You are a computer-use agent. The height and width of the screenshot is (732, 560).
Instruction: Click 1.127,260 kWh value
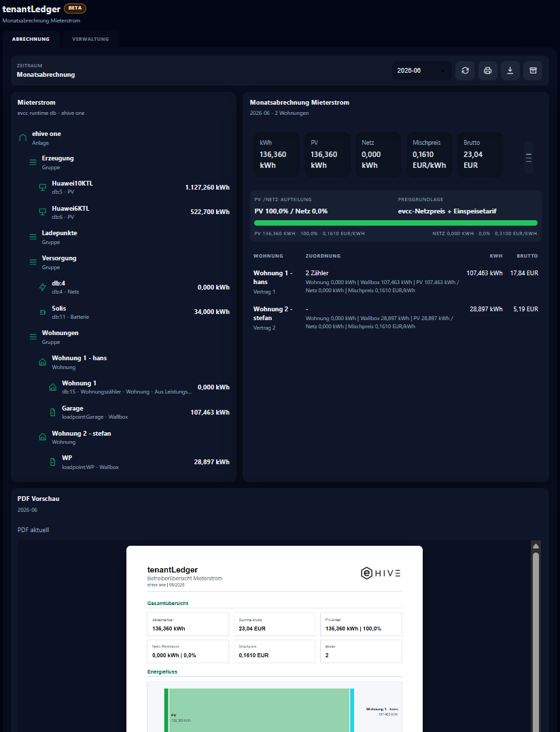click(207, 187)
